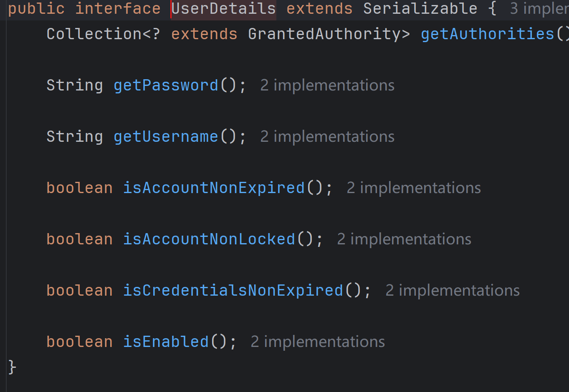Click the isCredentialsNonExpired method name
The image size is (569, 392).
(233, 291)
